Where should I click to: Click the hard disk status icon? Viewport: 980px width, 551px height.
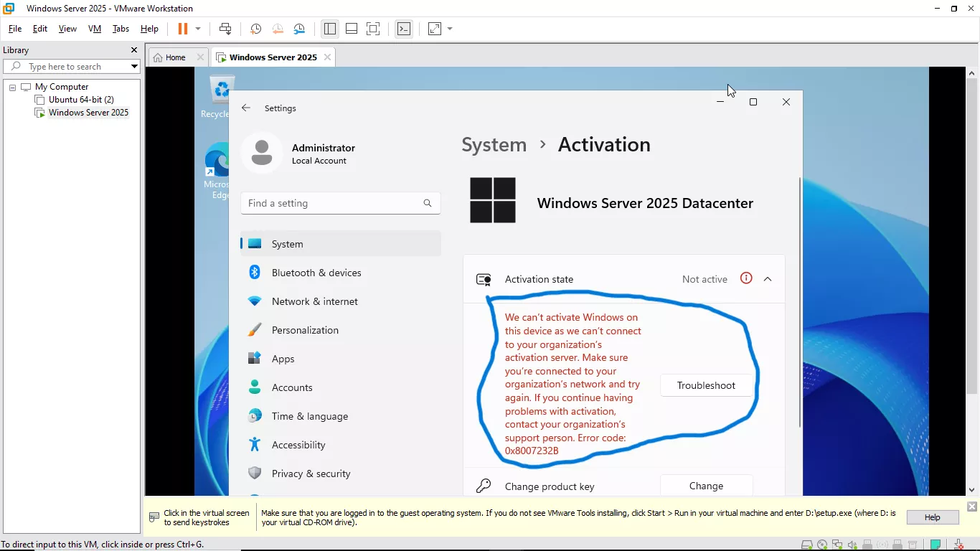pos(806,545)
